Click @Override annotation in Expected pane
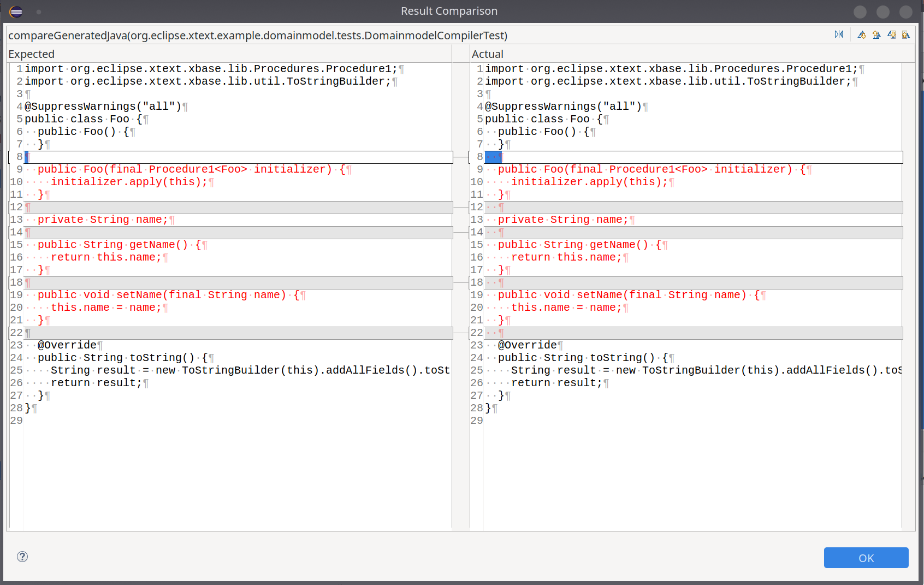This screenshot has width=924, height=585. coord(67,345)
